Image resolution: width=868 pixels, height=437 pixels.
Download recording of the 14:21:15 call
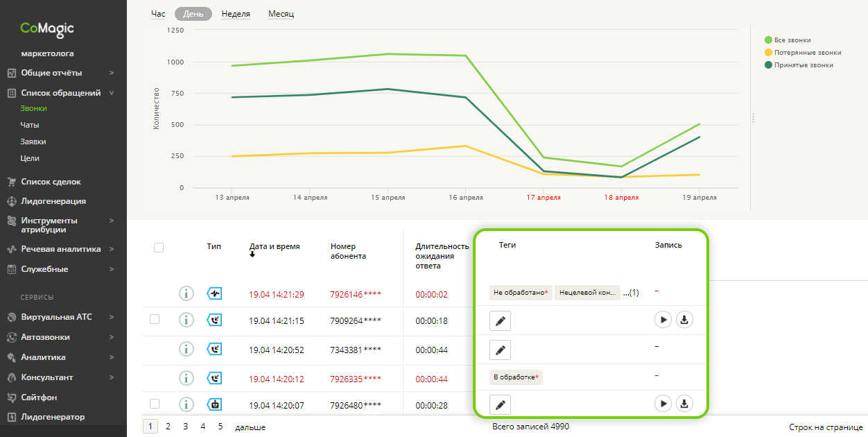tap(684, 320)
